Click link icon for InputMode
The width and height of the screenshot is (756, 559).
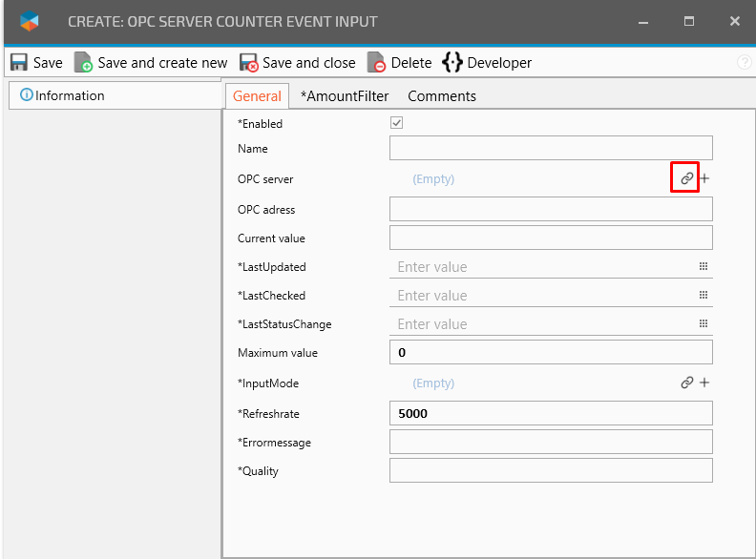(686, 383)
